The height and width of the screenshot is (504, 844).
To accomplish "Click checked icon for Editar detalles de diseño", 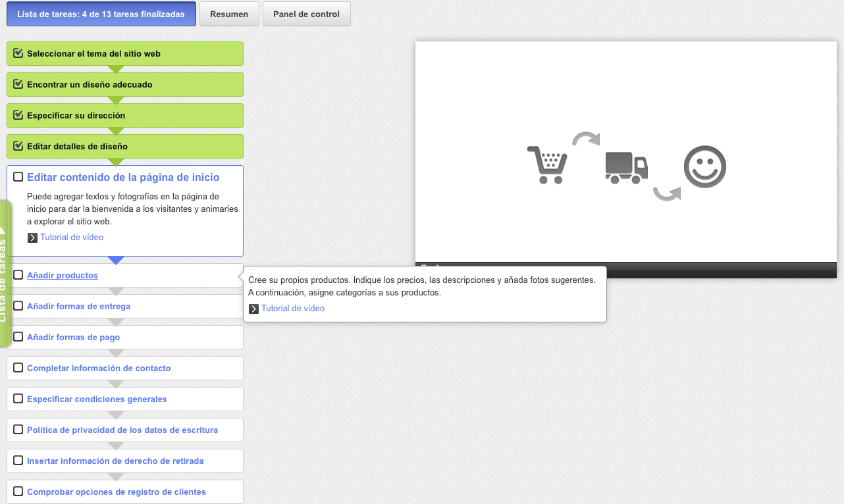I will click(18, 146).
